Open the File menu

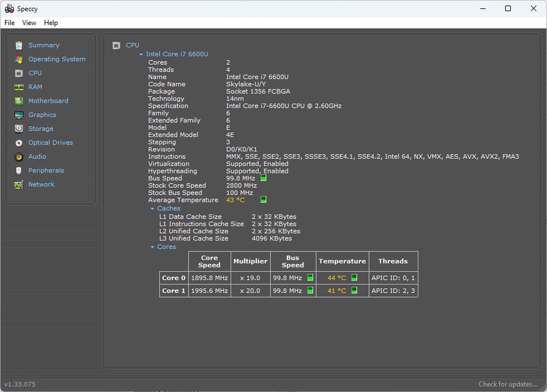coord(10,23)
